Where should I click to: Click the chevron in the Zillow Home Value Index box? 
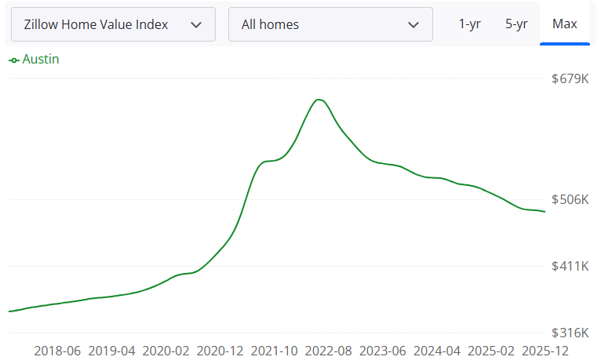pos(196,25)
